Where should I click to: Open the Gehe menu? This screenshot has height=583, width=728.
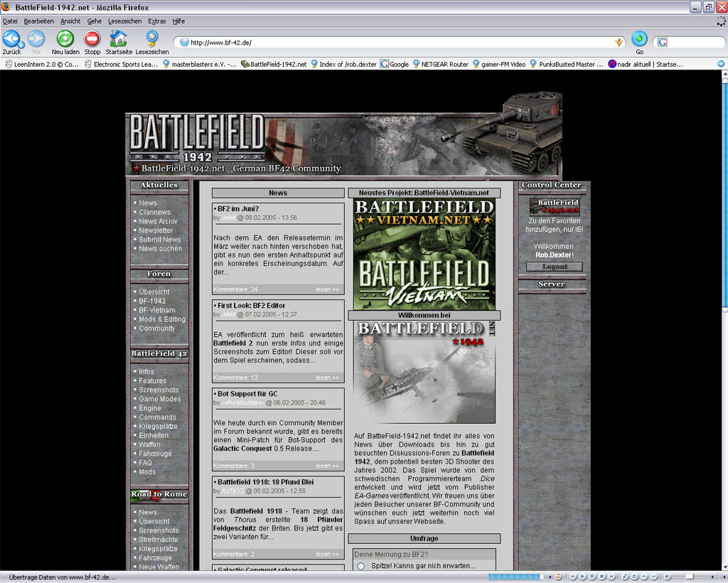[95, 21]
